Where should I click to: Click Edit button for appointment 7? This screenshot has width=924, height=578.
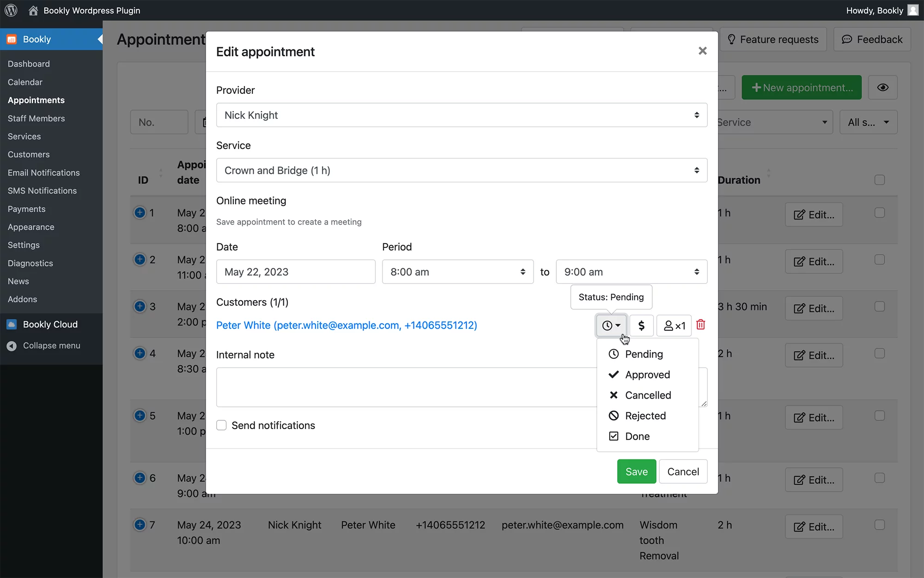click(x=814, y=527)
